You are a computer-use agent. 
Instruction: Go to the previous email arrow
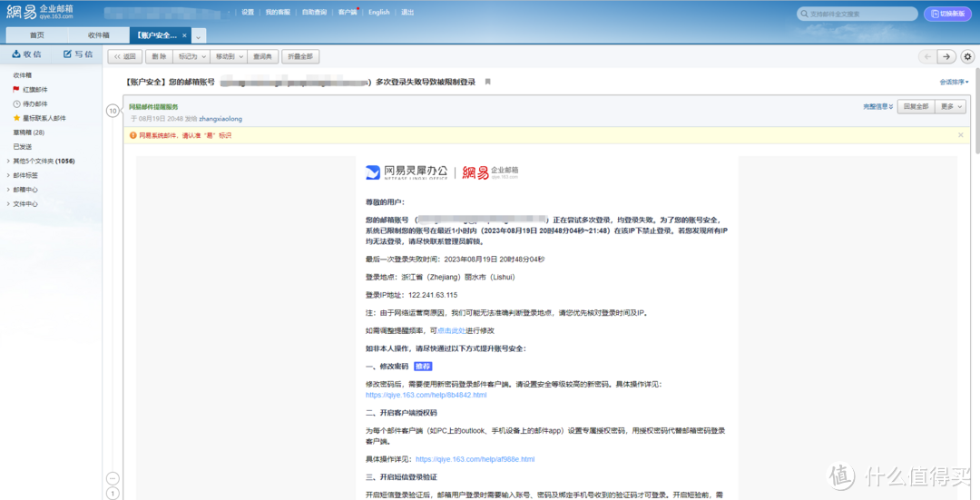[927, 56]
